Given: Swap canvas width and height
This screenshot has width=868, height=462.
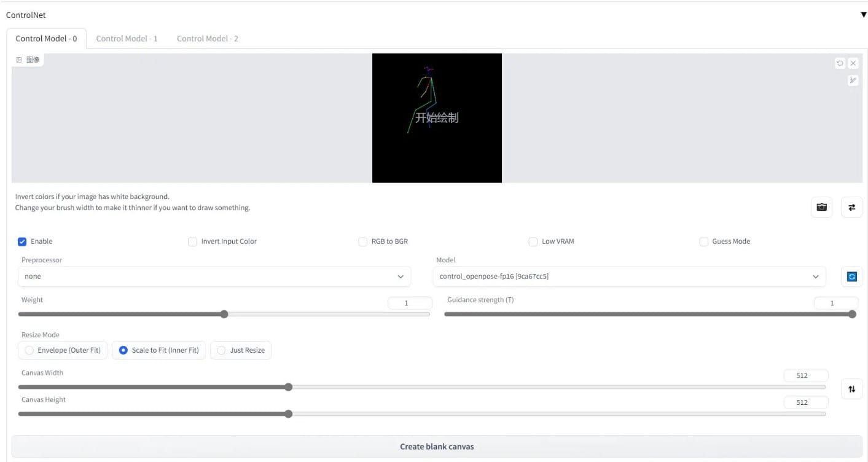Looking at the screenshot, I should 851,389.
